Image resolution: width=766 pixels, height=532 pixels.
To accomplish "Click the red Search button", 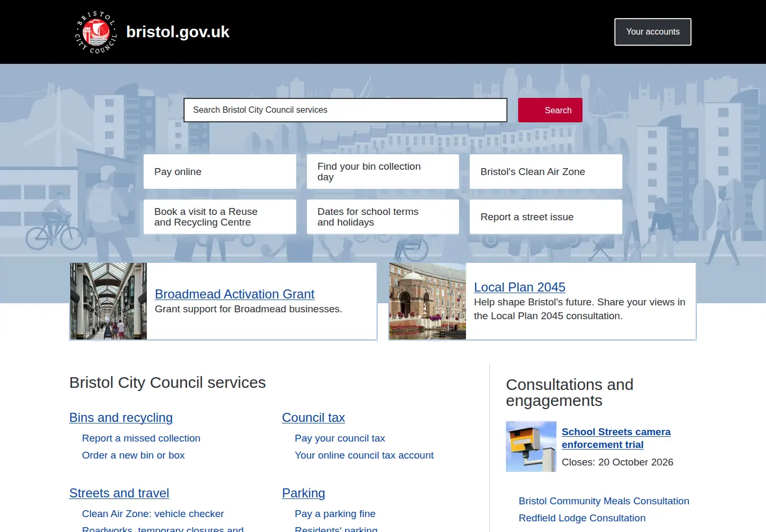I will [550, 110].
